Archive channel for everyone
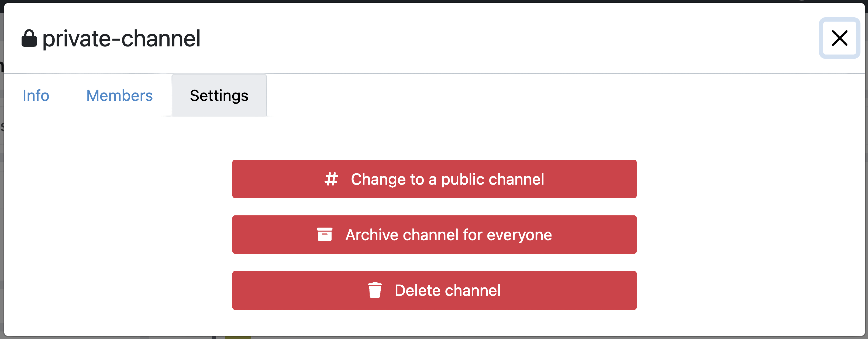The width and height of the screenshot is (868, 339). 434,235
